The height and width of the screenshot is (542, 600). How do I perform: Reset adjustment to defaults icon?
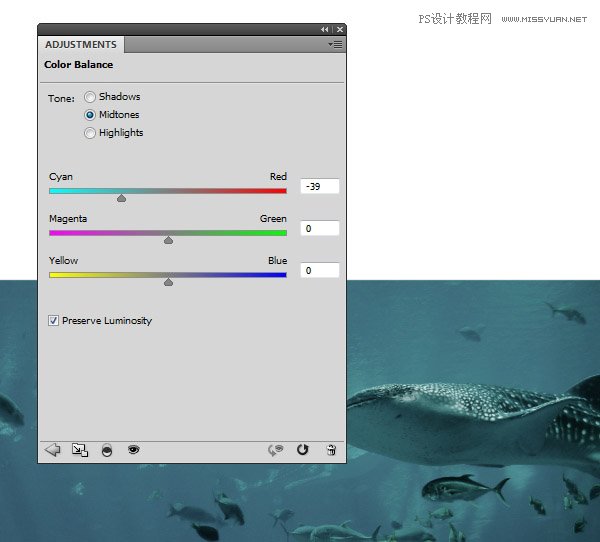point(303,451)
